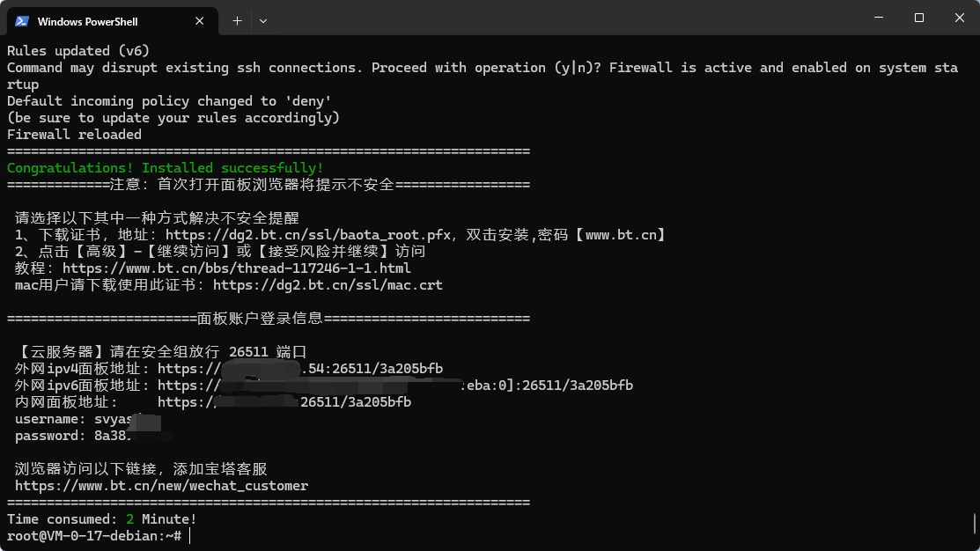Open a new terminal tab with plus button
The width and height of the screenshot is (980, 551).
[x=237, y=21]
